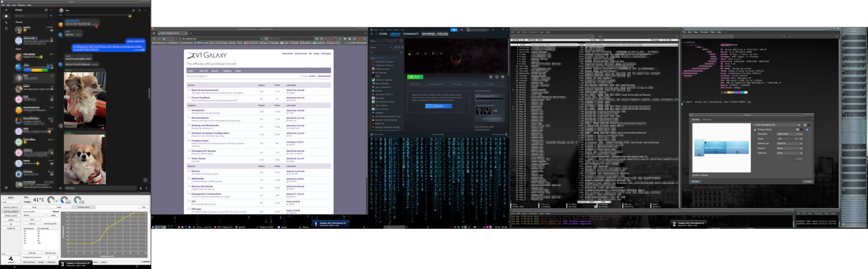868x269 pixels.
Task: Open the LIBRARY tab in Steam
Action: tap(395, 34)
